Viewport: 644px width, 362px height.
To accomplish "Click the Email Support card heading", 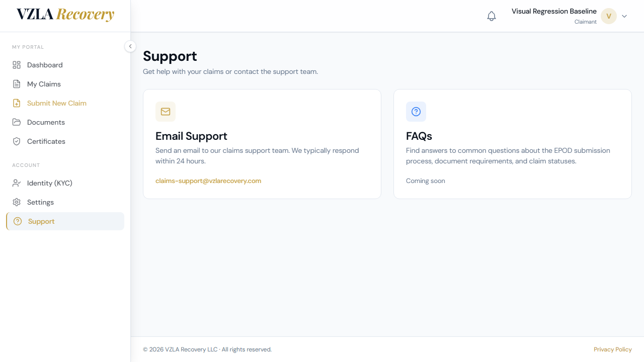I will (x=191, y=136).
